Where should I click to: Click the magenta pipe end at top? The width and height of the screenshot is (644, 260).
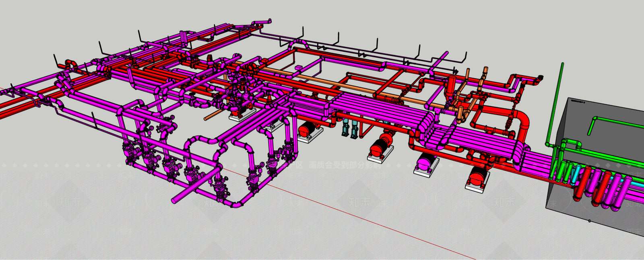tap(268, 21)
